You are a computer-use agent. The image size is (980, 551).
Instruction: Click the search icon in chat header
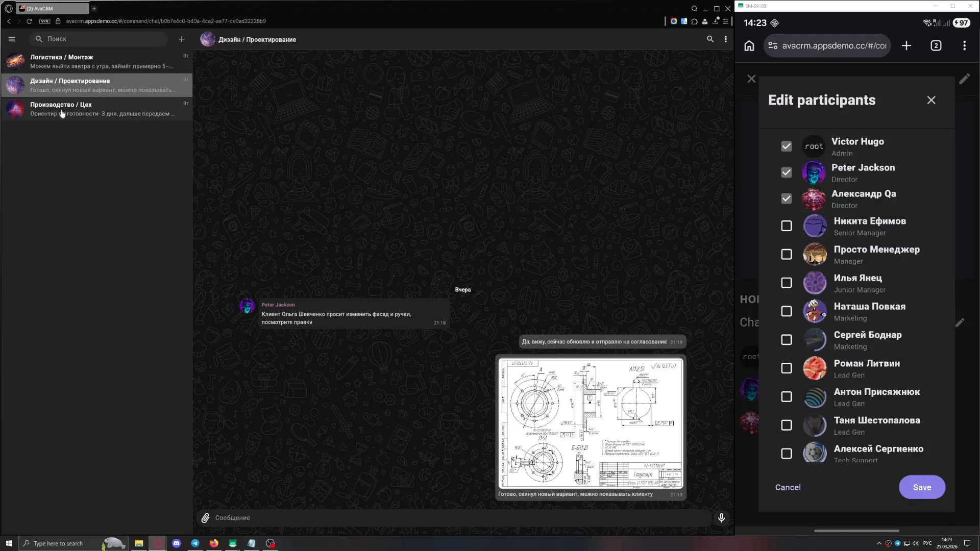pos(710,39)
